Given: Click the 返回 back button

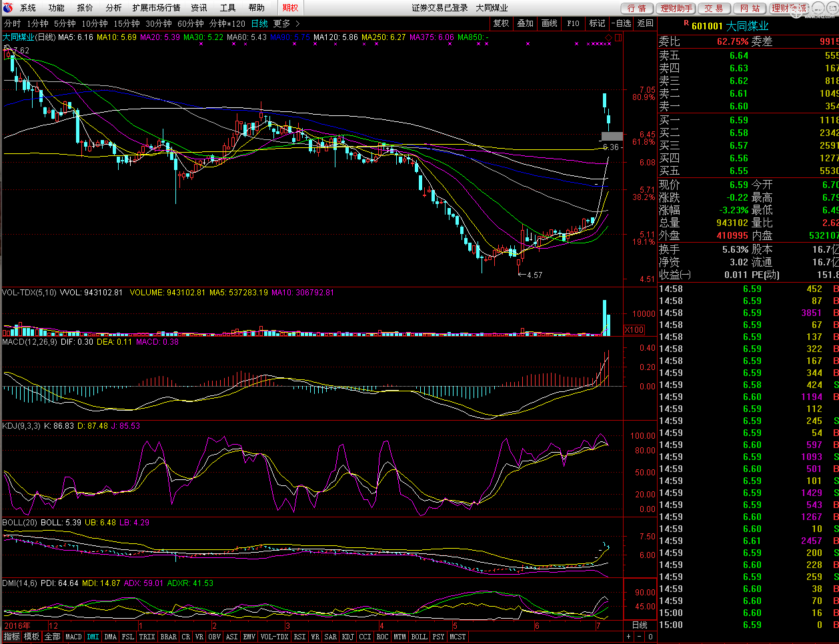Looking at the screenshot, I should tap(646, 23).
